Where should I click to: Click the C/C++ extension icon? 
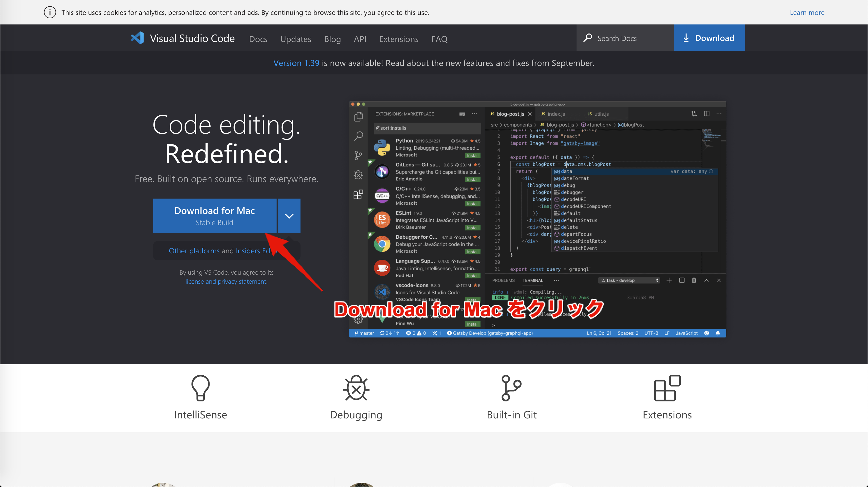click(382, 196)
